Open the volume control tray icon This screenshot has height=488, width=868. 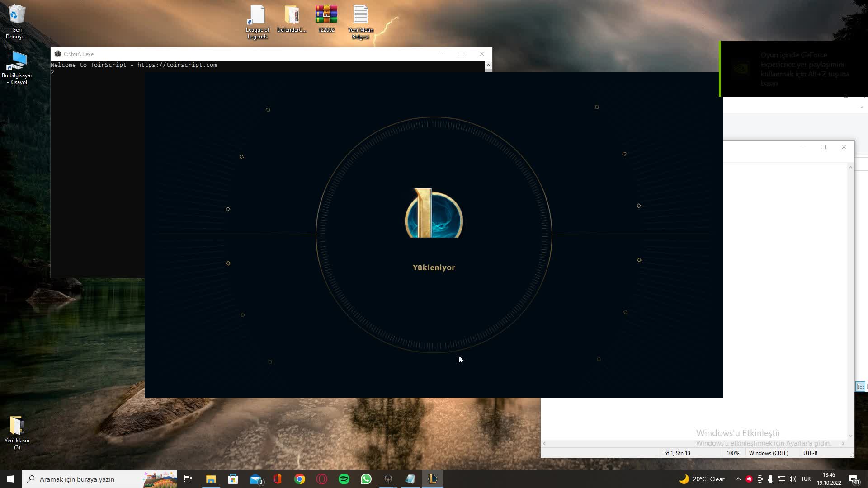pos(792,479)
